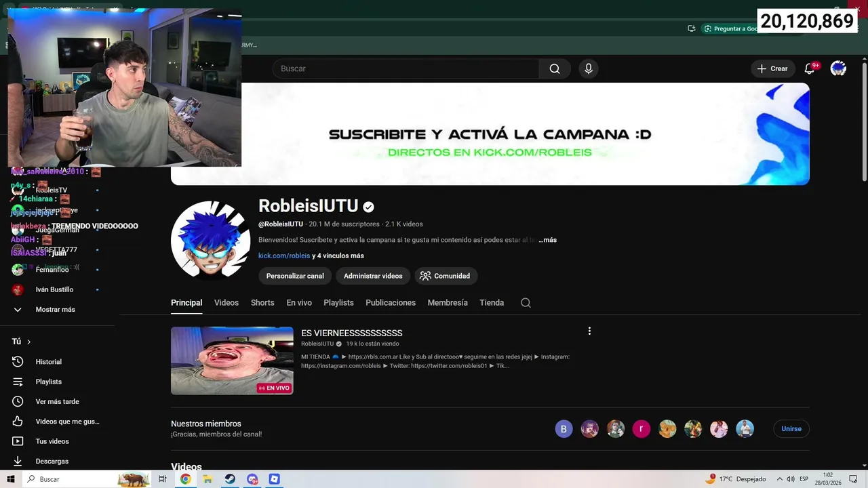The image size is (868, 488).
Task: Switch to the Tienda tab
Action: point(492,303)
